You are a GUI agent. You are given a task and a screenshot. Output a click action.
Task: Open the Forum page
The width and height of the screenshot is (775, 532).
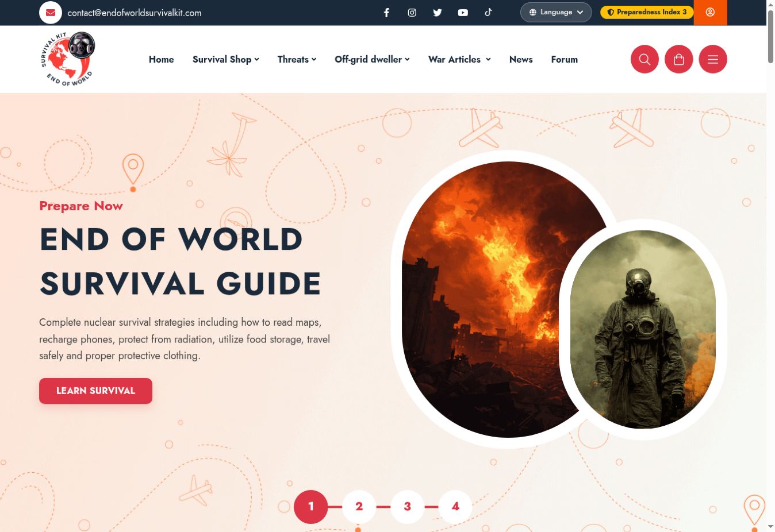tap(564, 59)
